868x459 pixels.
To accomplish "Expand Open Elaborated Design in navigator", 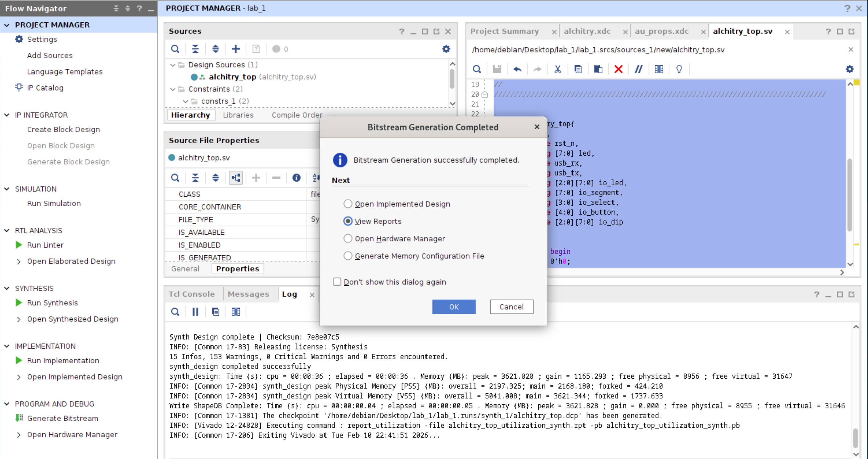I will pyautogui.click(x=19, y=261).
